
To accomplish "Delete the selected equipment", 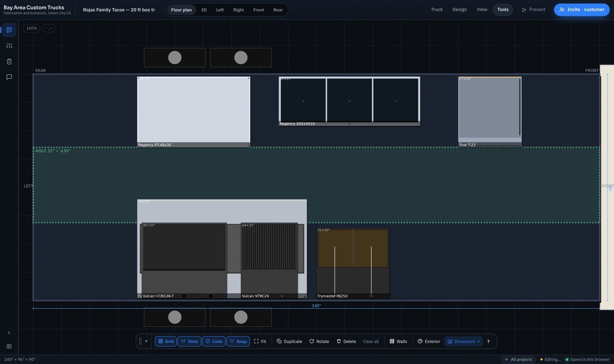I will 346,341.
